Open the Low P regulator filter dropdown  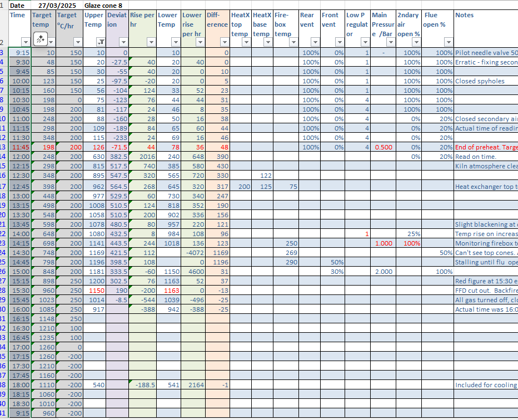point(365,42)
